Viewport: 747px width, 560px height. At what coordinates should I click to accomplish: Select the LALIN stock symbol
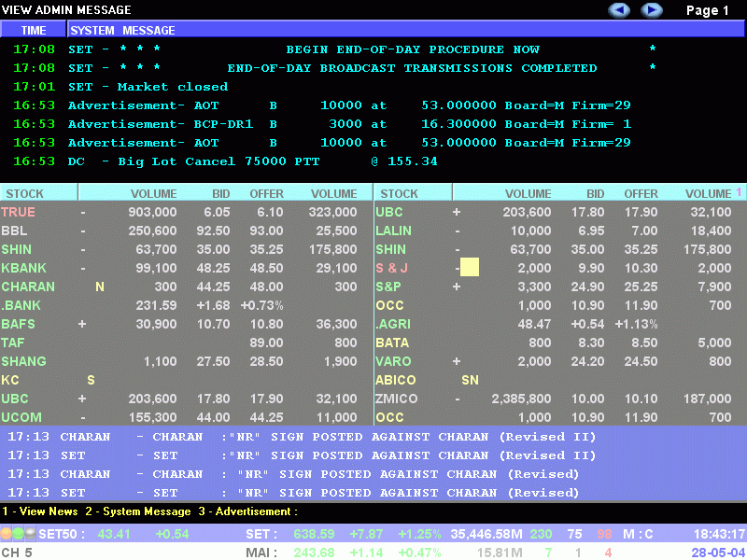click(x=393, y=231)
